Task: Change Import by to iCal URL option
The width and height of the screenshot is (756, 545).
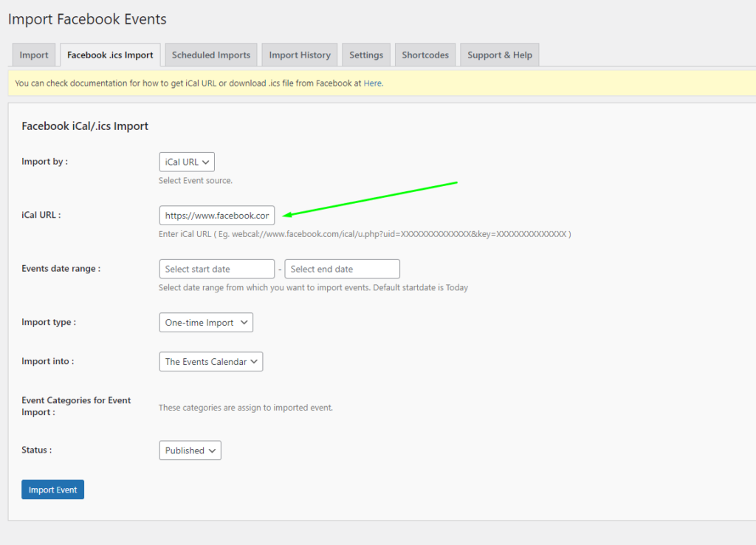Action: tap(187, 162)
